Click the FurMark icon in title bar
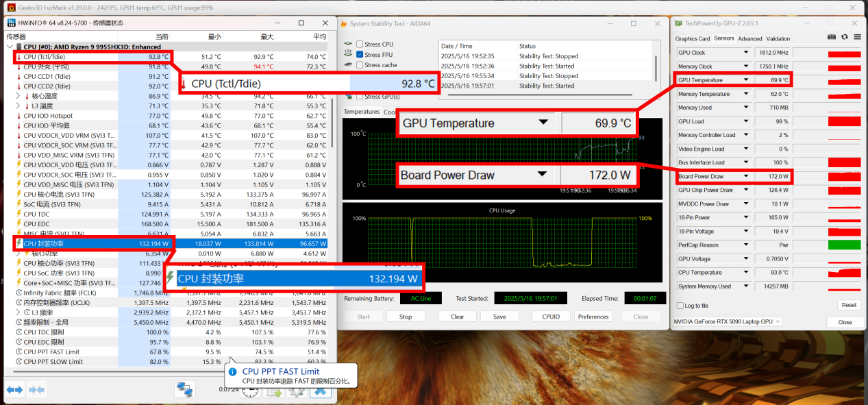The height and width of the screenshot is (405, 868). 11,8
